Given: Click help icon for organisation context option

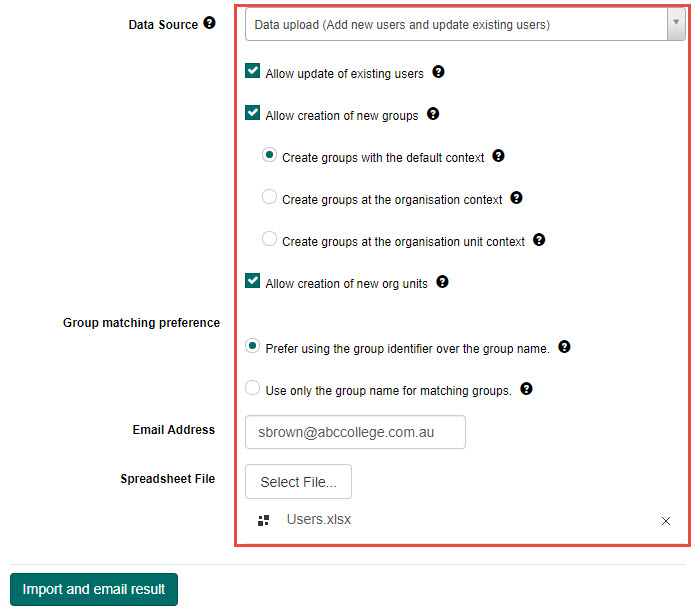Looking at the screenshot, I should (x=517, y=198).
